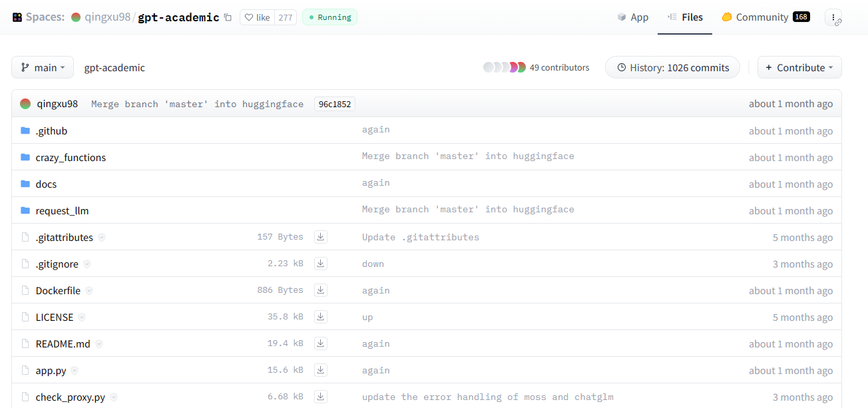Click the security scan badge on Dockerfile
Viewport: 868px width, 408px height.
pyautogui.click(x=90, y=290)
